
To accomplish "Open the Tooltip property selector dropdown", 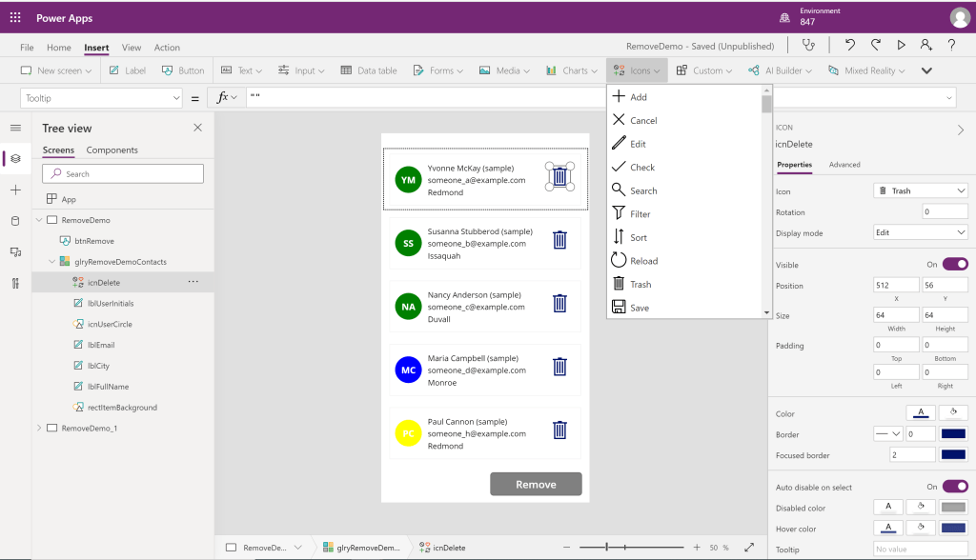I will pos(100,98).
